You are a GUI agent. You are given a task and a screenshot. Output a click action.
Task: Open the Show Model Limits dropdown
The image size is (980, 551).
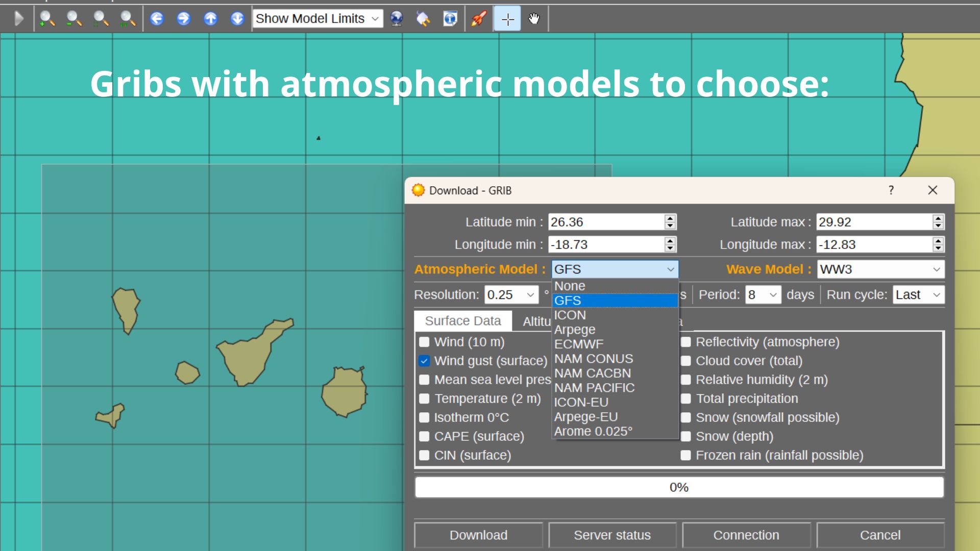pyautogui.click(x=317, y=19)
